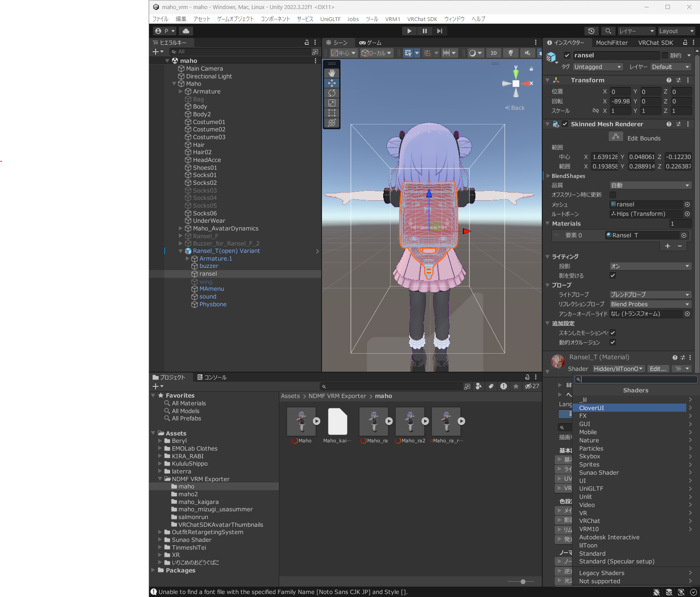Select the Scale tool in scene toolbar
700x597 pixels.
tap(331, 103)
